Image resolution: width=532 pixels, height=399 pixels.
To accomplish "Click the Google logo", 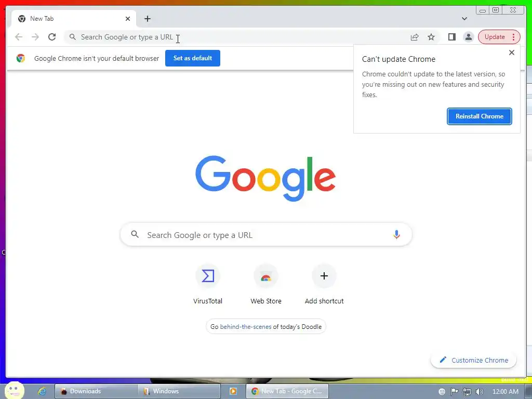I will click(x=265, y=178).
